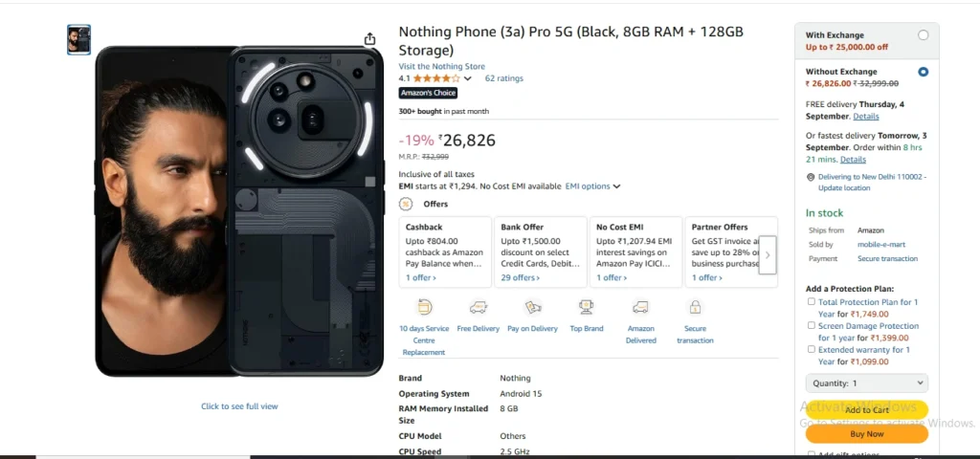The width and height of the screenshot is (980, 459).
Task: Click the Top Brand trophy icon
Action: (x=586, y=307)
